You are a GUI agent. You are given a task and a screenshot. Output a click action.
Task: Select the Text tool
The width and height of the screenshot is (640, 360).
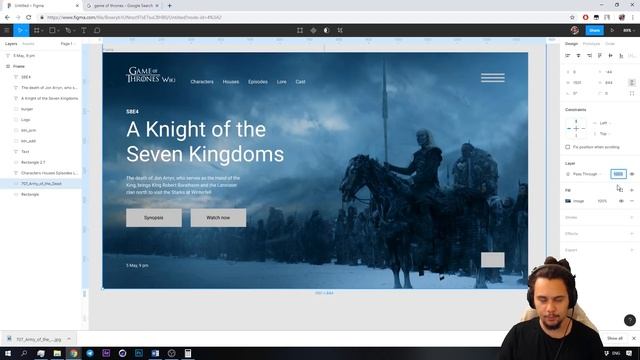[84, 30]
